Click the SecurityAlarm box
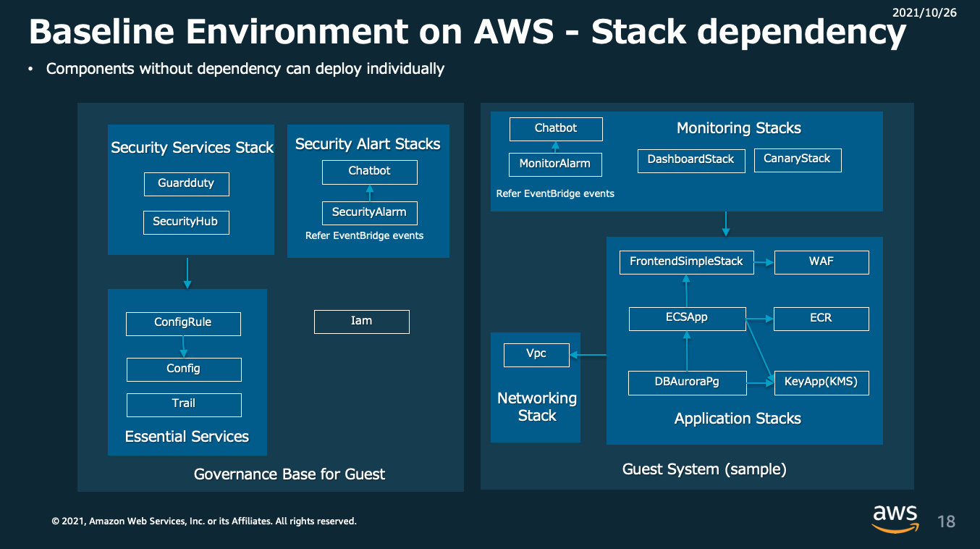 (369, 213)
